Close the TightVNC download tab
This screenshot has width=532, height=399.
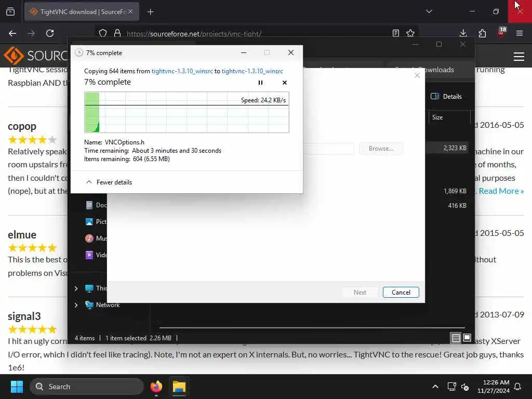(130, 11)
